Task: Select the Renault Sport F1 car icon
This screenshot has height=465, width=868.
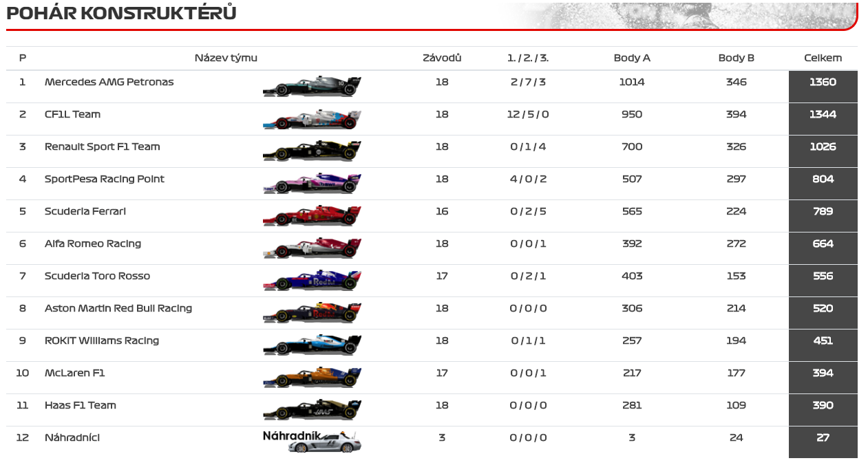Action: tap(312, 151)
